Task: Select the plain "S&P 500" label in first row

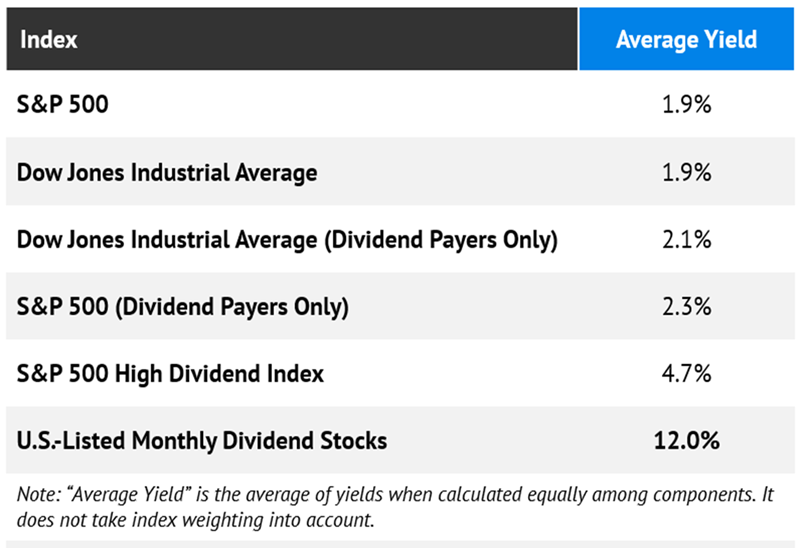Action: coord(63,104)
